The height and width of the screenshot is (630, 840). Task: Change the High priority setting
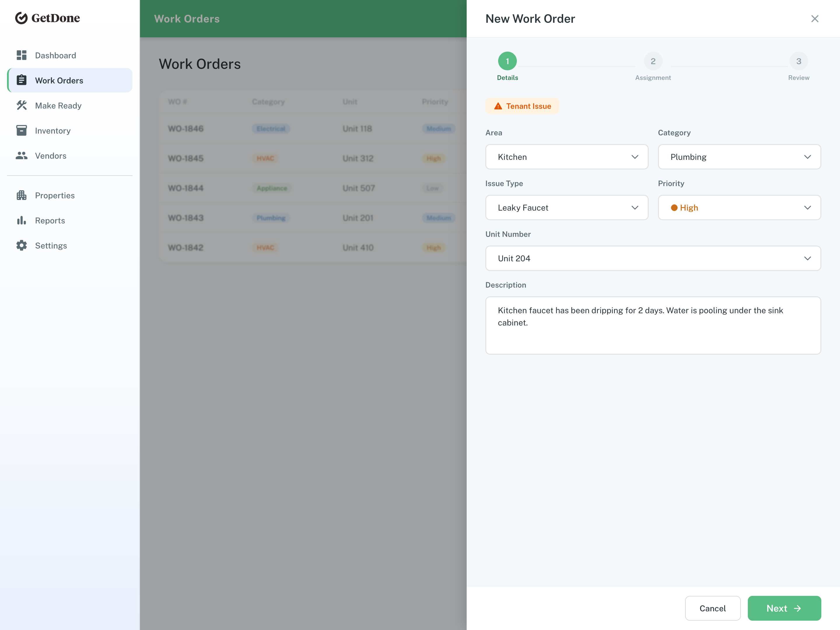(x=738, y=207)
